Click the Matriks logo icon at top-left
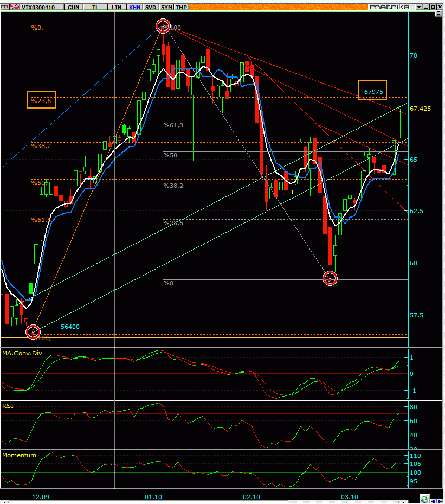445x504 pixels. (x=5, y=7)
